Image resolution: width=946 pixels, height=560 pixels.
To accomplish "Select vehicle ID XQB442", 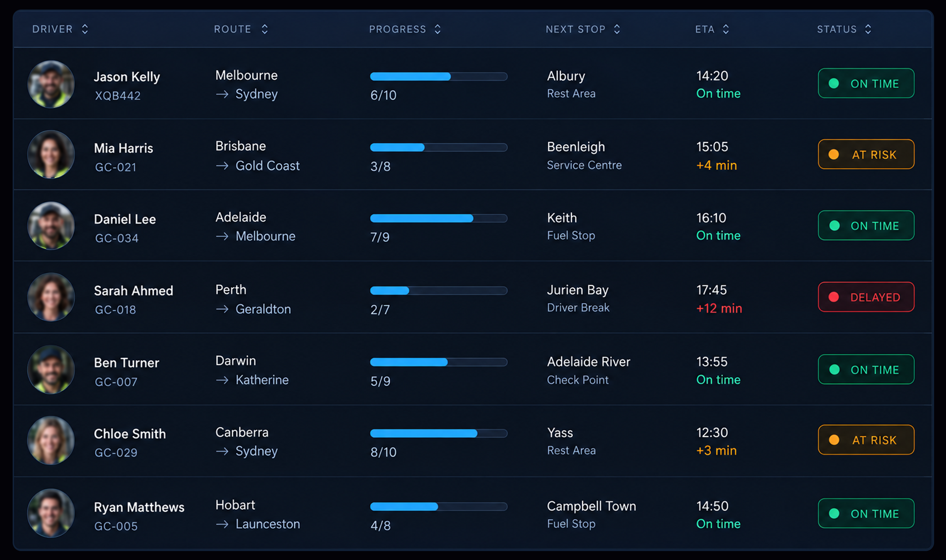I will click(118, 96).
